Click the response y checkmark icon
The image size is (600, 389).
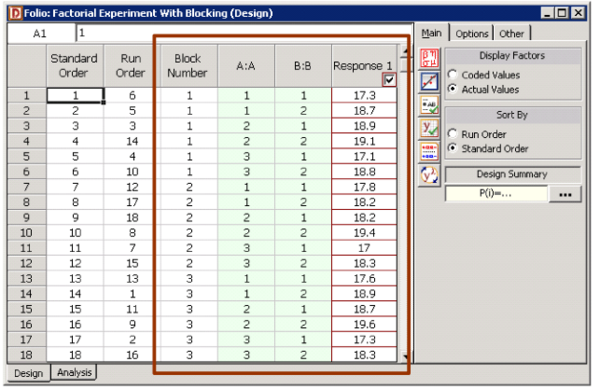pyautogui.click(x=429, y=129)
